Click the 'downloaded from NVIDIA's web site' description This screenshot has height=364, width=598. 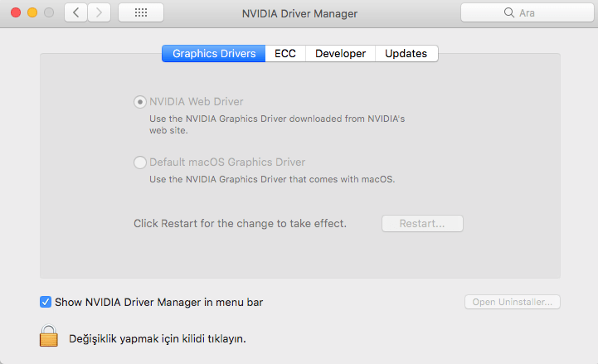tap(277, 124)
